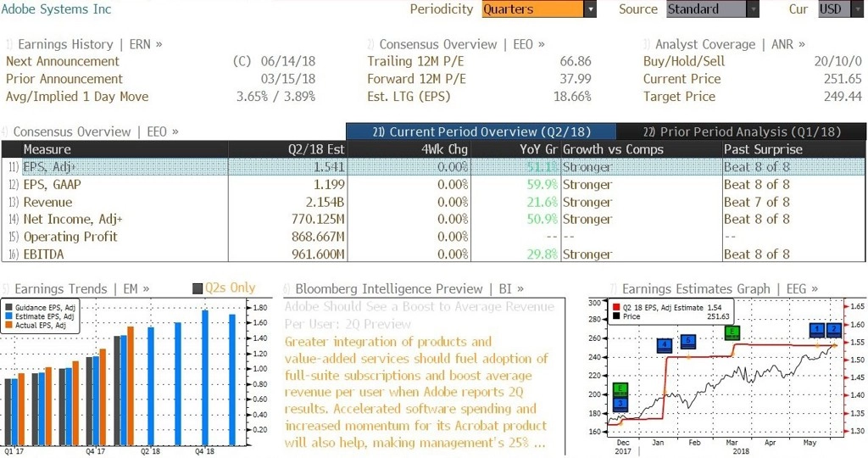Click the Est. LTG value 18.66%
868x458 pixels.
(x=572, y=97)
